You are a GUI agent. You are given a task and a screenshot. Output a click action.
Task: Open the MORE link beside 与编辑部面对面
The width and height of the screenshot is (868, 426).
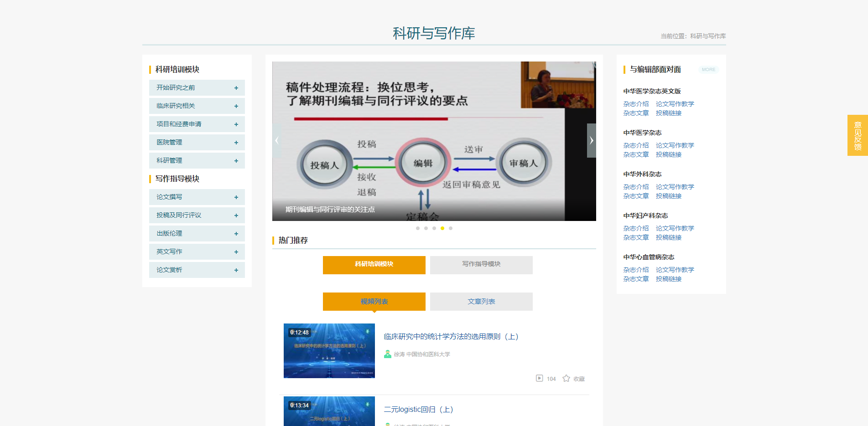tap(708, 70)
